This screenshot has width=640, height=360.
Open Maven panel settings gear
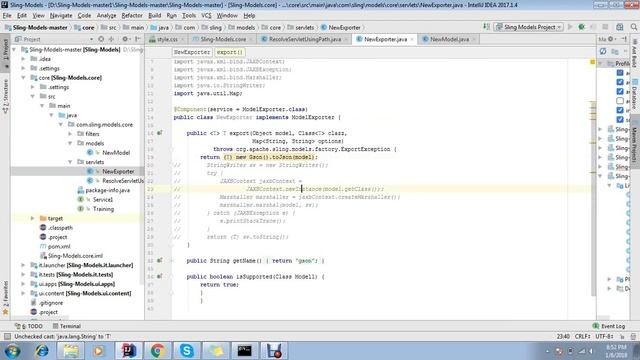tap(611, 39)
